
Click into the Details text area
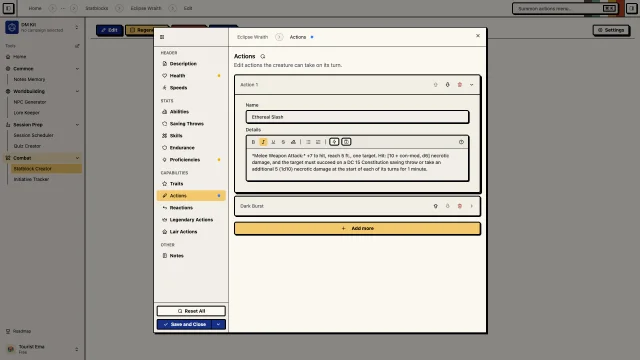pyautogui.click(x=357, y=164)
